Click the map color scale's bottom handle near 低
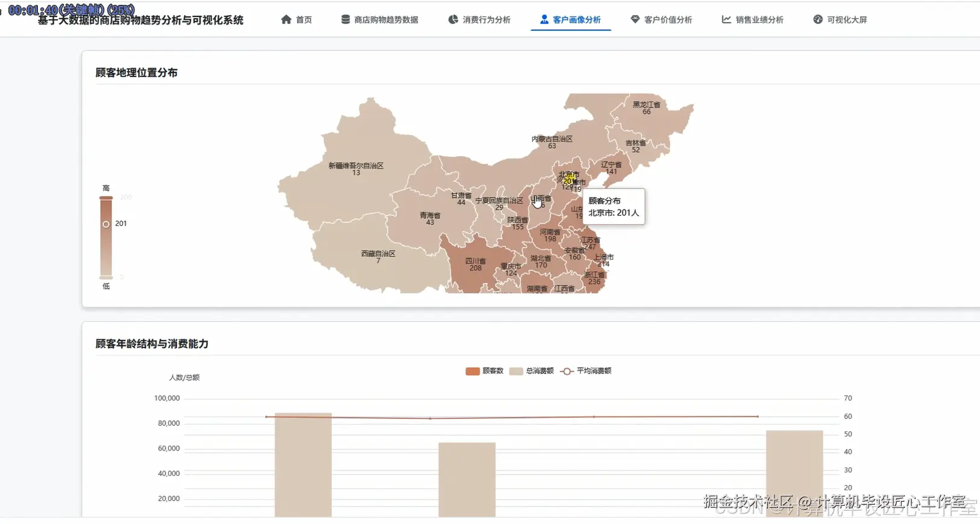980x524 pixels. pyautogui.click(x=106, y=277)
